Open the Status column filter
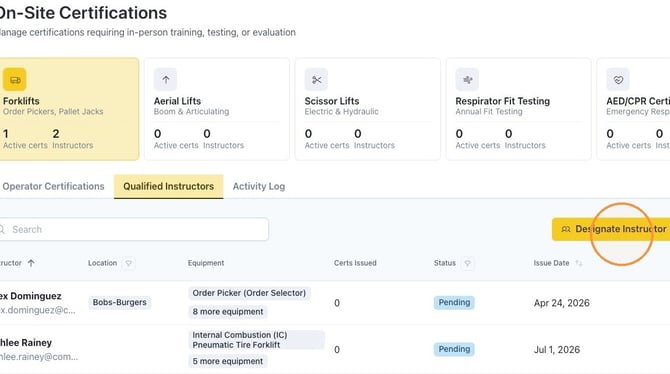Image resolution: width=670 pixels, height=374 pixels. (x=467, y=263)
